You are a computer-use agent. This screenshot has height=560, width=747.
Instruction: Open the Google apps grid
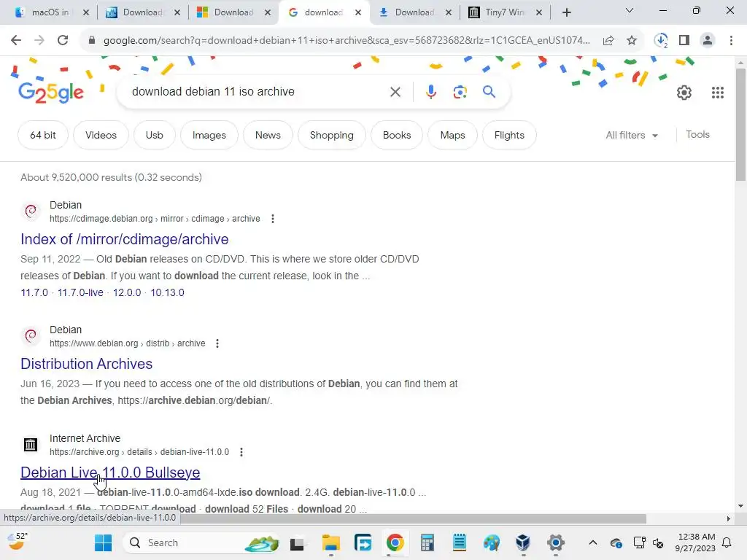718,93
